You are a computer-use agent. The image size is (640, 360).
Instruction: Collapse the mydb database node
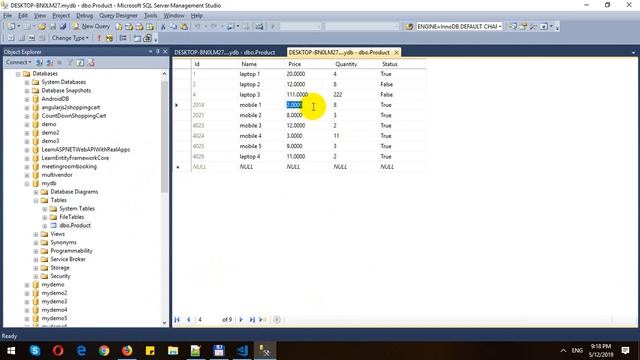click(x=27, y=184)
